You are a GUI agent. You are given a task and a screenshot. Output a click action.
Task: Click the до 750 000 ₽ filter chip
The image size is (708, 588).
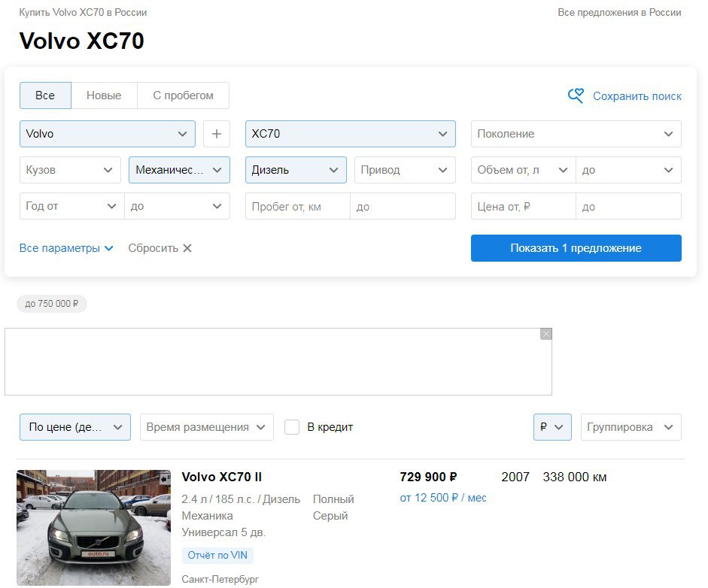51,304
